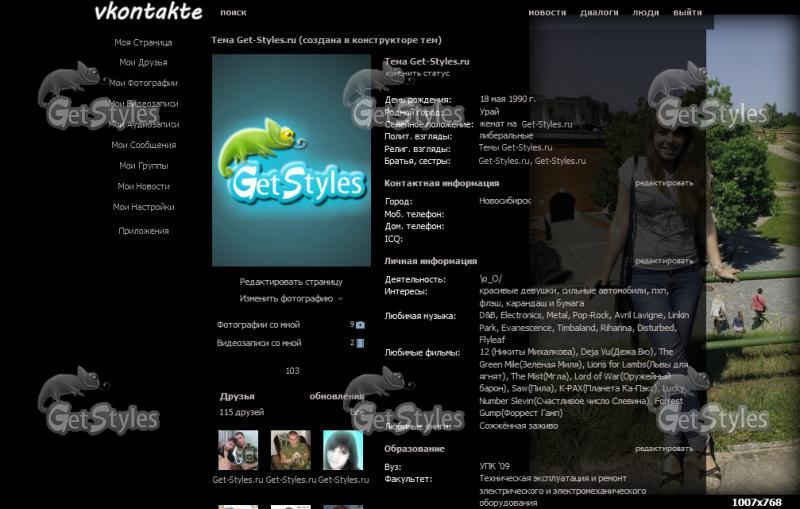Open 115 друзей list

click(x=242, y=412)
